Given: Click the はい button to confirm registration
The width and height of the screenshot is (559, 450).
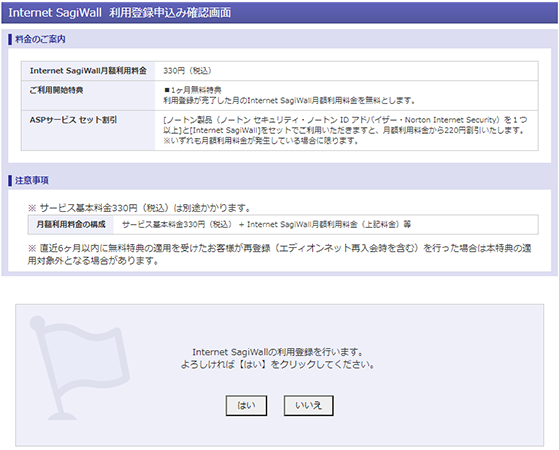Looking at the screenshot, I should pyautogui.click(x=246, y=405).
